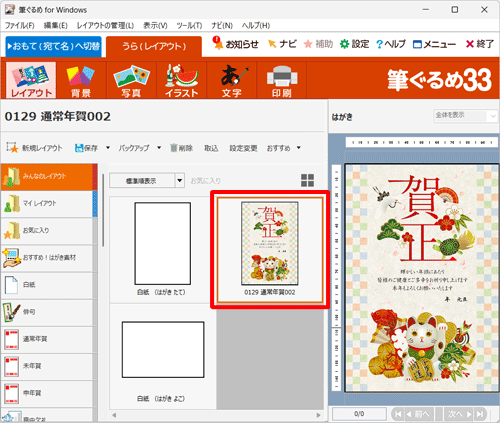Open the ヘルプ help button

391,44
